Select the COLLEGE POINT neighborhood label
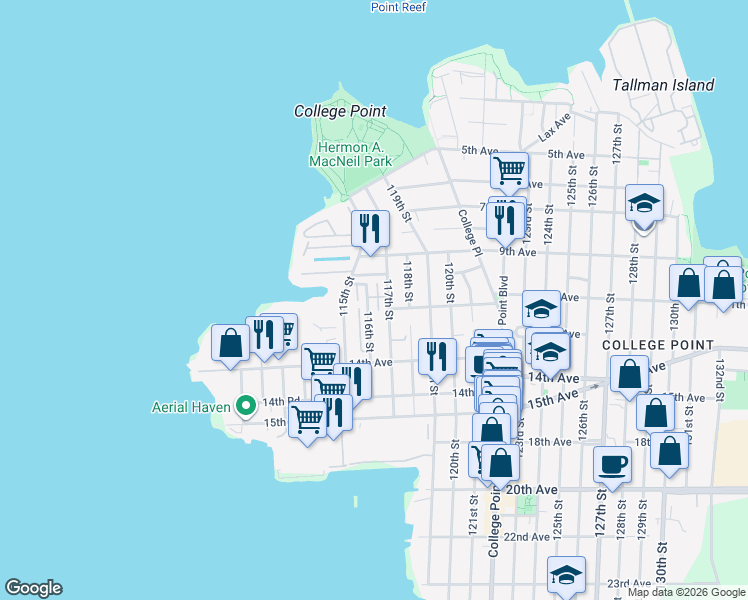This screenshot has height=600, width=748. [658, 345]
